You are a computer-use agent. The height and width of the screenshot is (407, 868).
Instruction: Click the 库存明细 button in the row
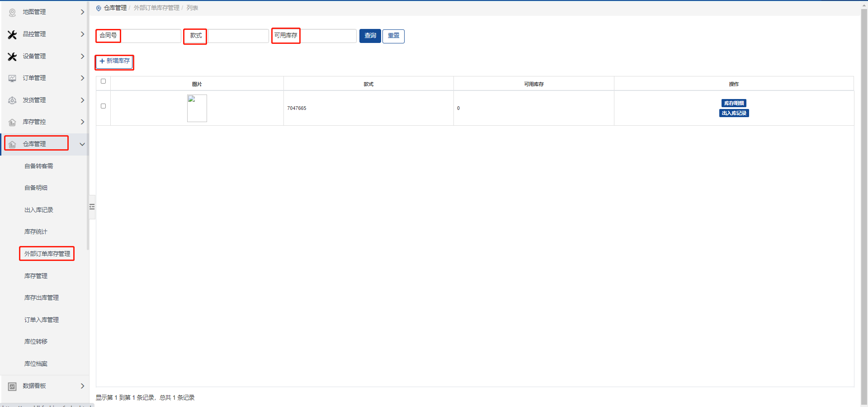[734, 103]
